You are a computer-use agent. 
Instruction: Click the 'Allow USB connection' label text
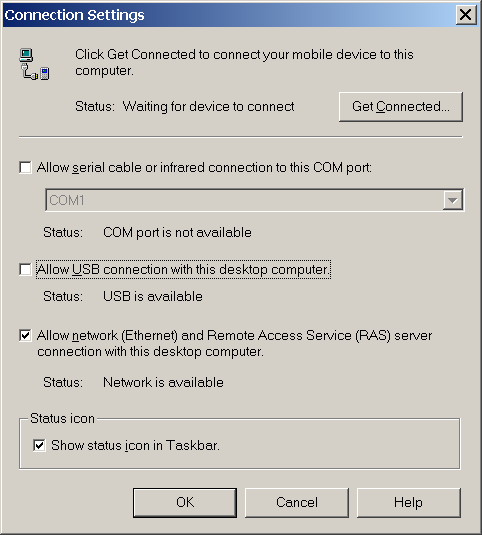coord(184,270)
